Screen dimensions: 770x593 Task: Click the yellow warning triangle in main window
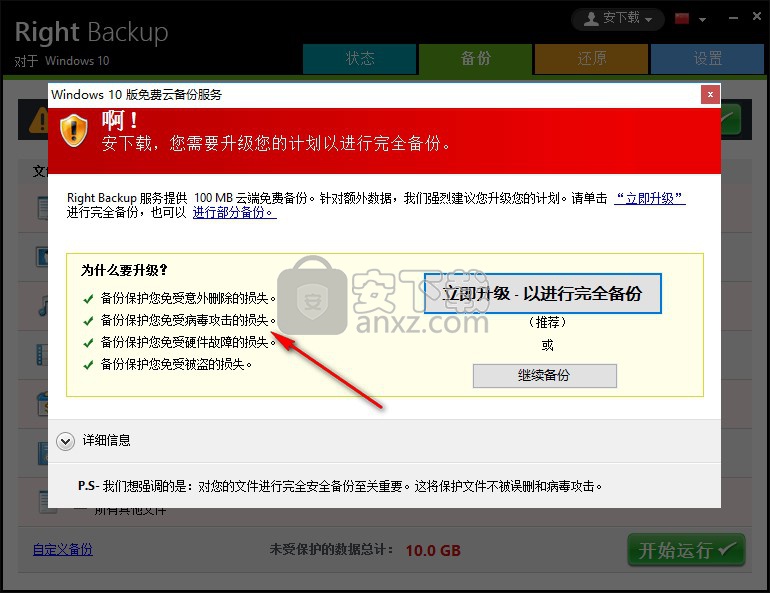pyautogui.click(x=39, y=120)
